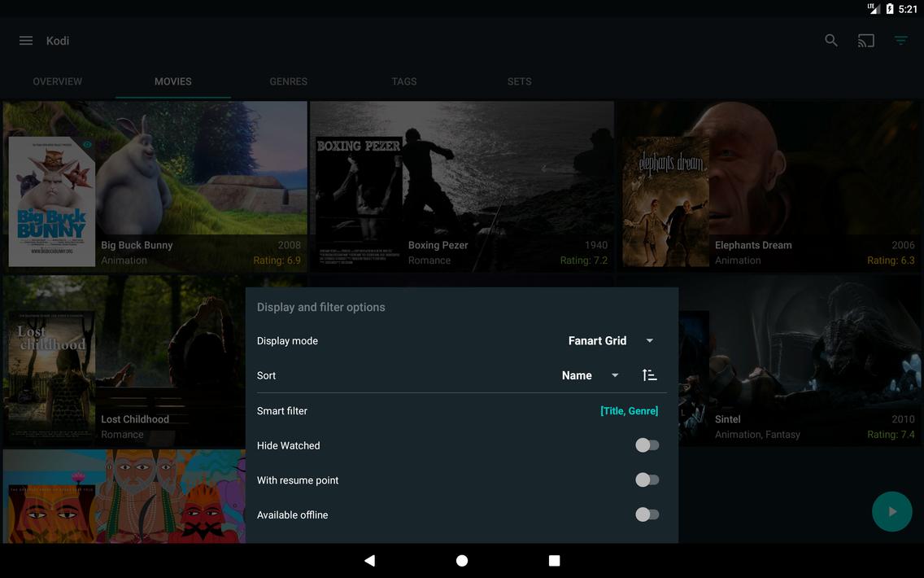Switch to the Genres tab
The image size is (924, 578).
pyautogui.click(x=288, y=81)
